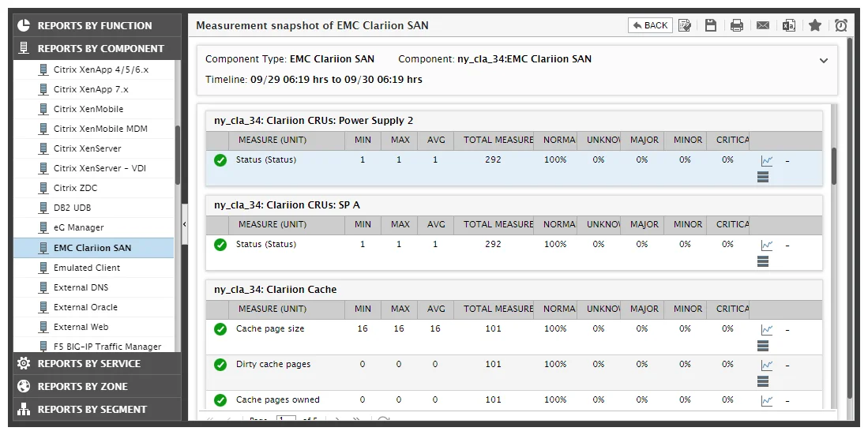Click green status icon of Power Supply 2
This screenshot has width=868, height=435.
pyautogui.click(x=220, y=160)
